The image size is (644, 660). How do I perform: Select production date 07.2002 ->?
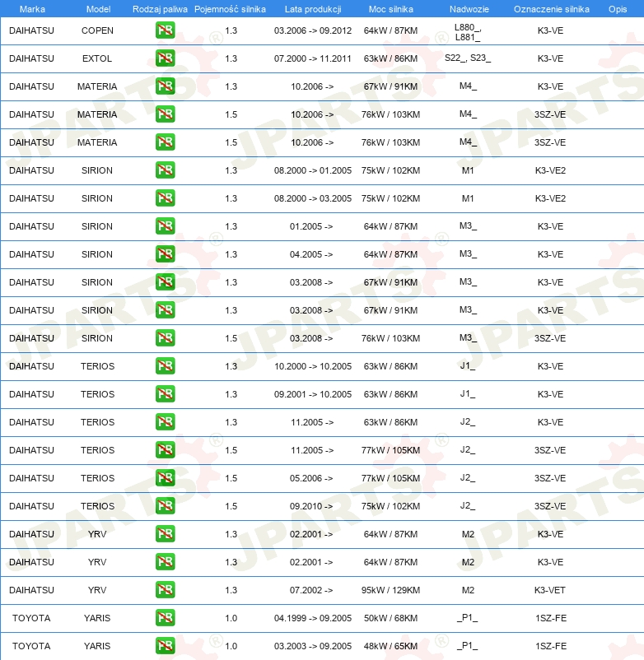pyautogui.click(x=311, y=590)
